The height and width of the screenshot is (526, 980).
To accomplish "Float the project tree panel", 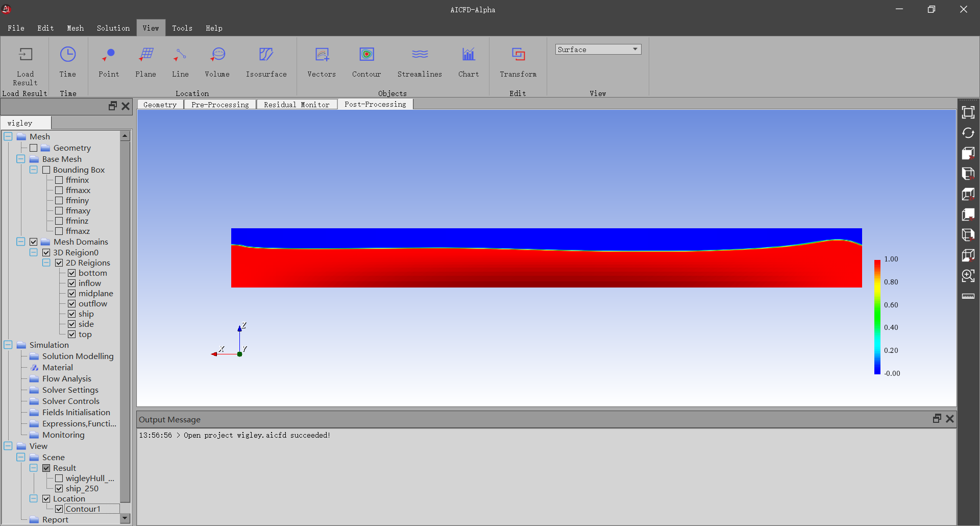I will (x=113, y=106).
